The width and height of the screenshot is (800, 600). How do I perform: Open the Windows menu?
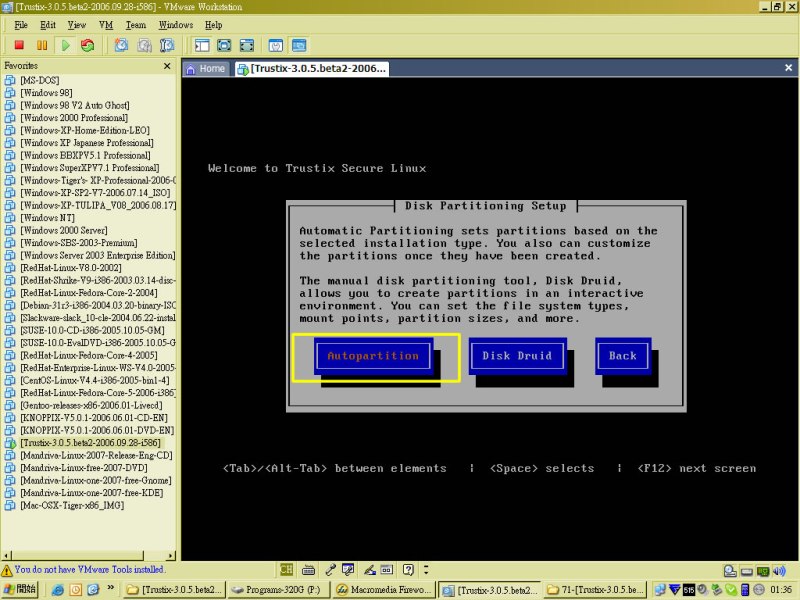pos(176,25)
